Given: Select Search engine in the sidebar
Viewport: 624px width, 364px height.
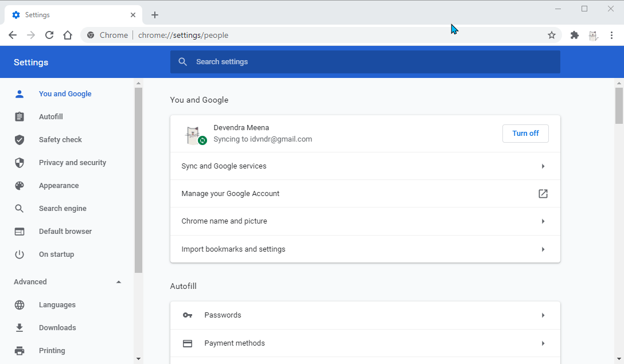Looking at the screenshot, I should [x=63, y=209].
